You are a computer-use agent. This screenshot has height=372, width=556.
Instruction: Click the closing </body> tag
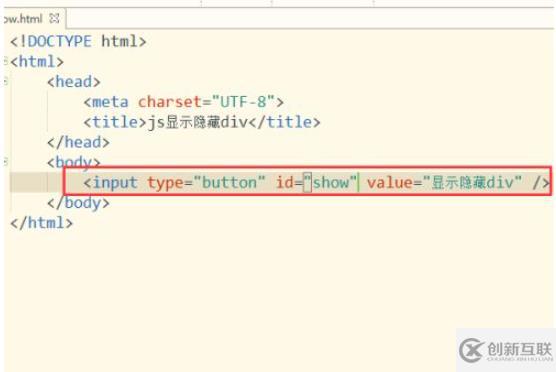[x=78, y=203]
